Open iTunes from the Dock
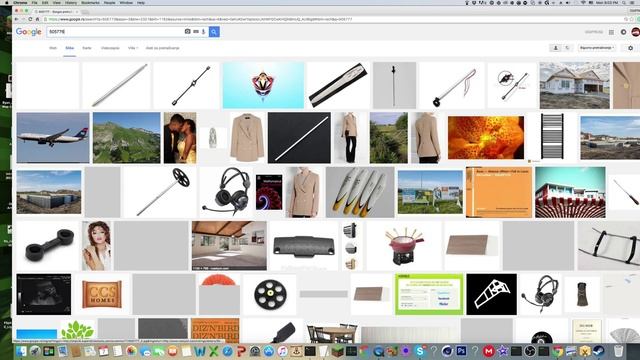This screenshot has height=360, width=640. click(x=282, y=351)
